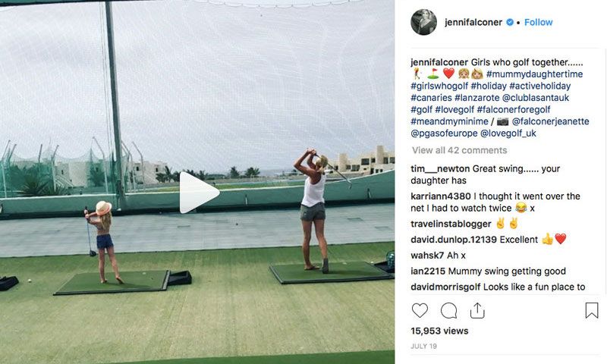Like the post with heart icon

coord(420,310)
